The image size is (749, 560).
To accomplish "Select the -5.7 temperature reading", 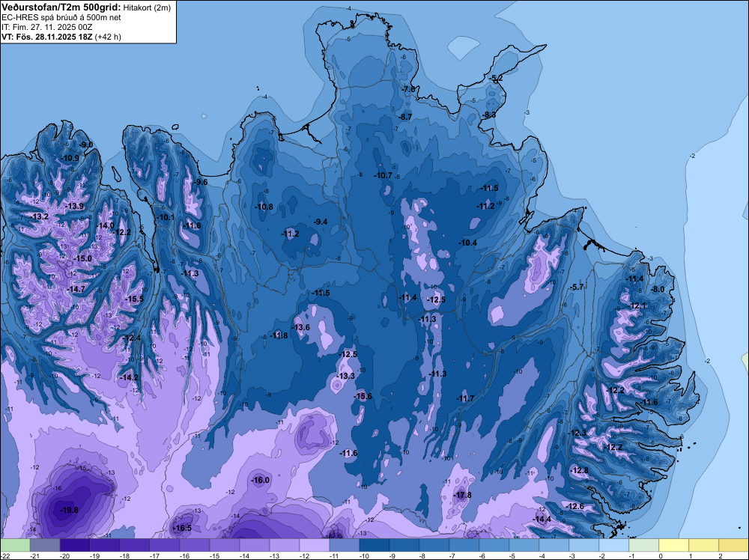I will (x=577, y=287).
